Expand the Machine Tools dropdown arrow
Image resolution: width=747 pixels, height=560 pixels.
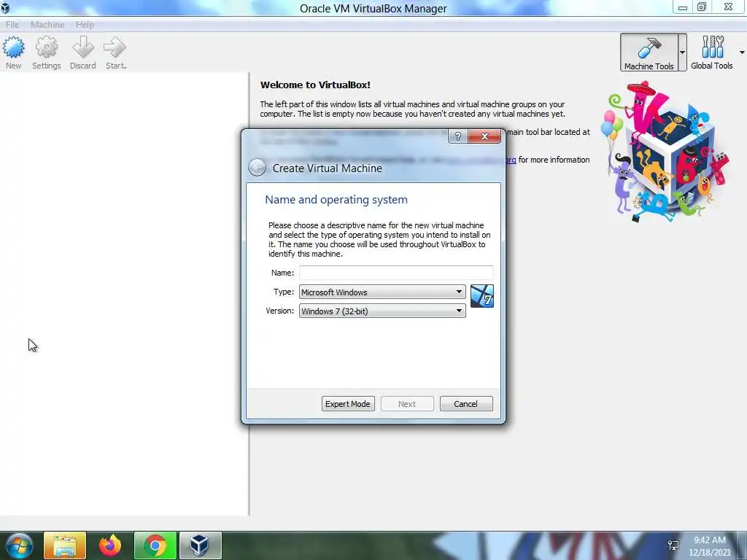coord(682,52)
